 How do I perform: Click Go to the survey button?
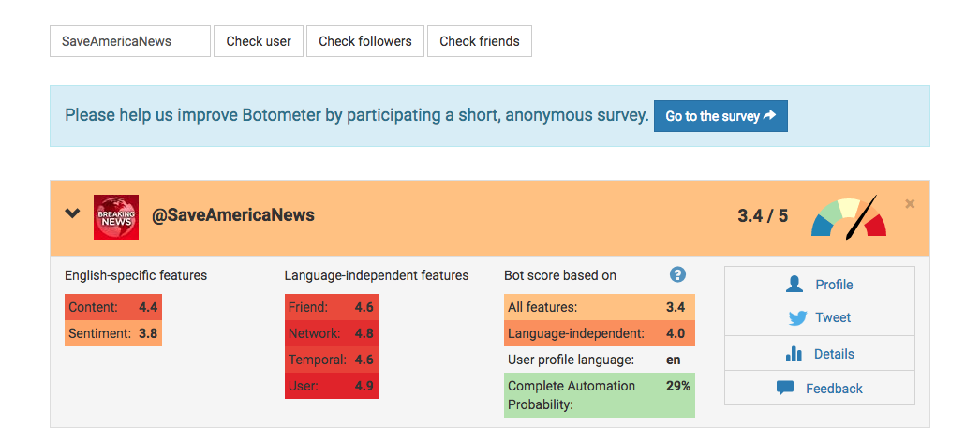720,116
